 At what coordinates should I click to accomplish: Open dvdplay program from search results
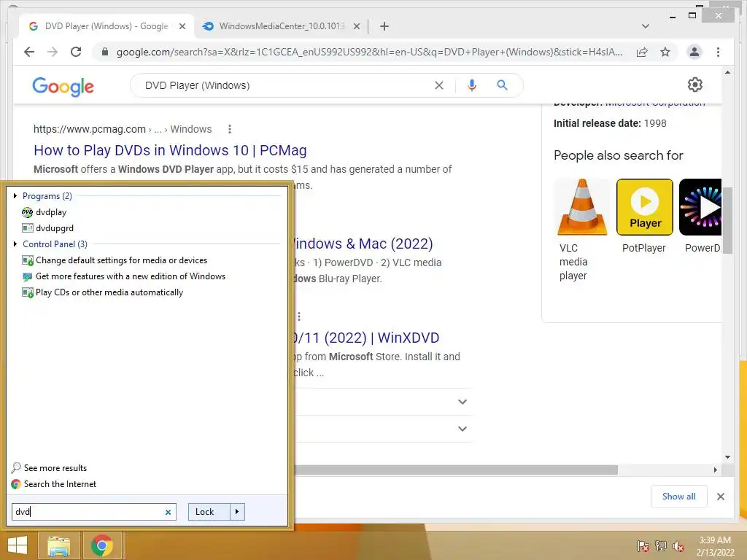[x=44, y=212]
